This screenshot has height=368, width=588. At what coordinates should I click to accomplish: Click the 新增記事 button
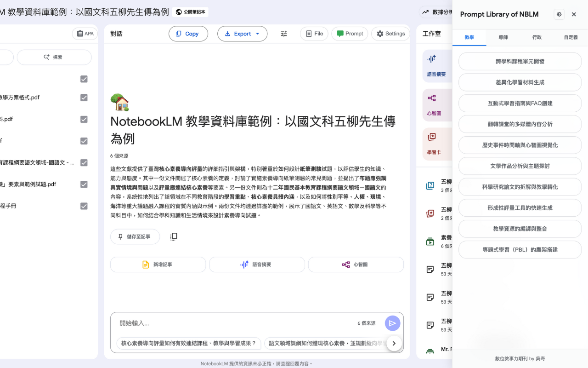click(x=158, y=264)
